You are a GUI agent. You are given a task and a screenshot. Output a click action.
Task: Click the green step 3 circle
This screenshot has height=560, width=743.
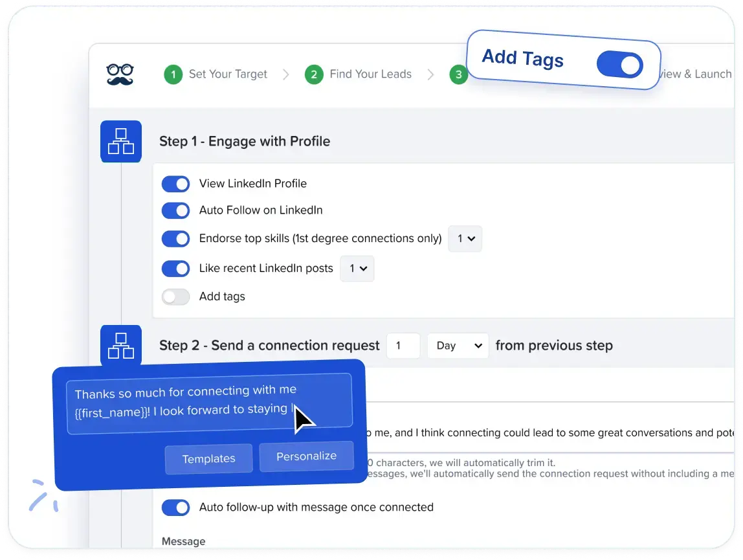[x=458, y=74]
